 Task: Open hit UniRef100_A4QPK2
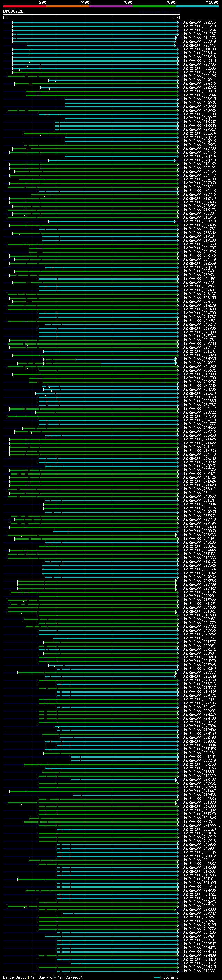click(x=199, y=466)
